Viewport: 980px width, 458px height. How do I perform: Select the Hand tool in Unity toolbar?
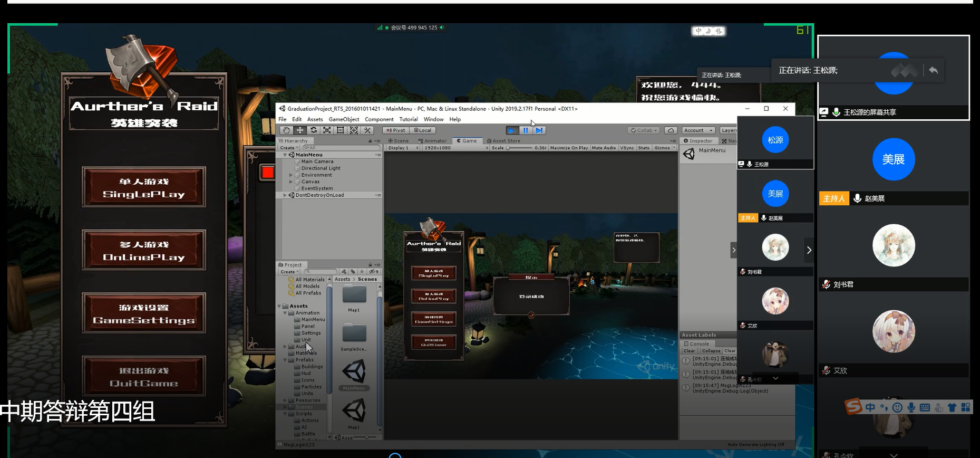(286, 130)
